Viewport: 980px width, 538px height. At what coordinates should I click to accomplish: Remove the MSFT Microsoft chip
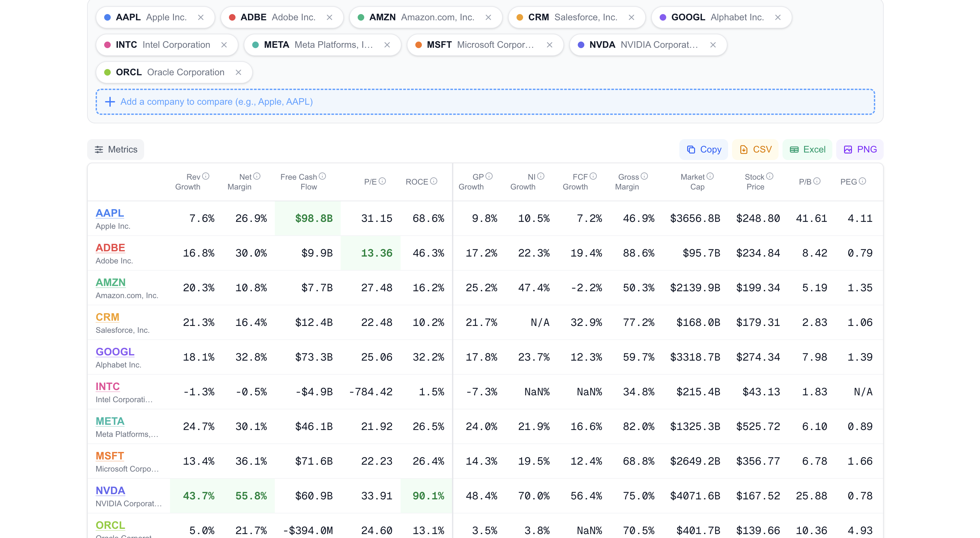549,45
